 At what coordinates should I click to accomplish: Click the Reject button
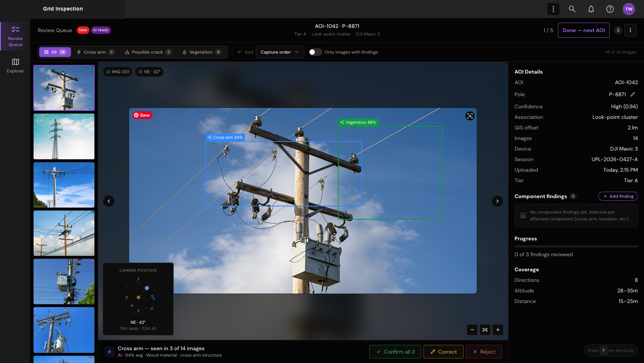[484, 352]
